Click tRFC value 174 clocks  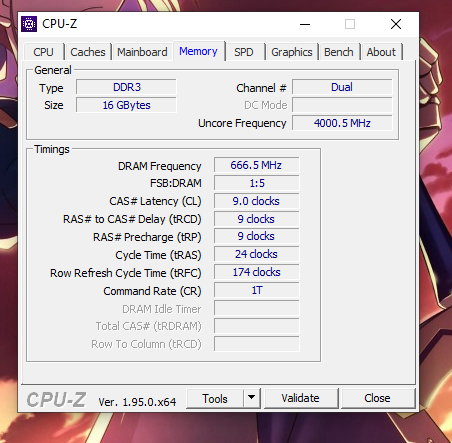[x=256, y=272]
